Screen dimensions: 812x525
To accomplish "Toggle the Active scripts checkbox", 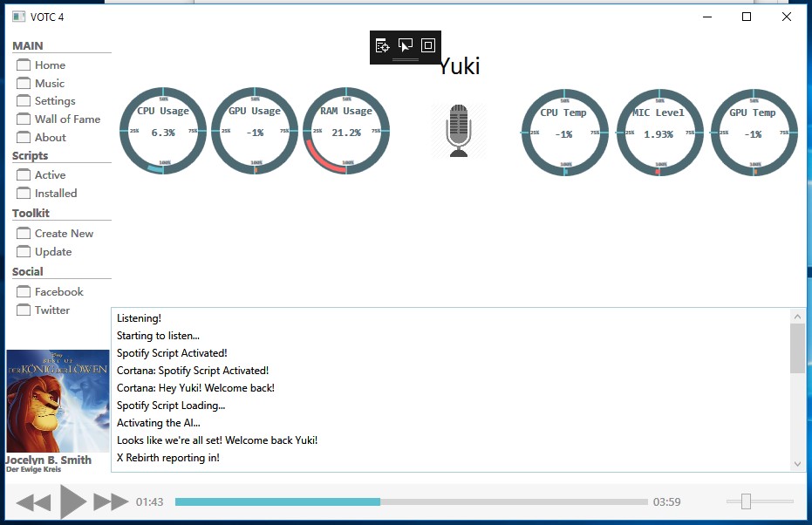I will pyautogui.click(x=23, y=174).
